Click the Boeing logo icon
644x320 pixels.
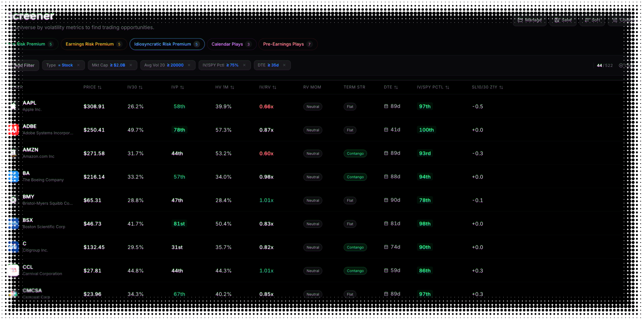[x=13, y=177]
